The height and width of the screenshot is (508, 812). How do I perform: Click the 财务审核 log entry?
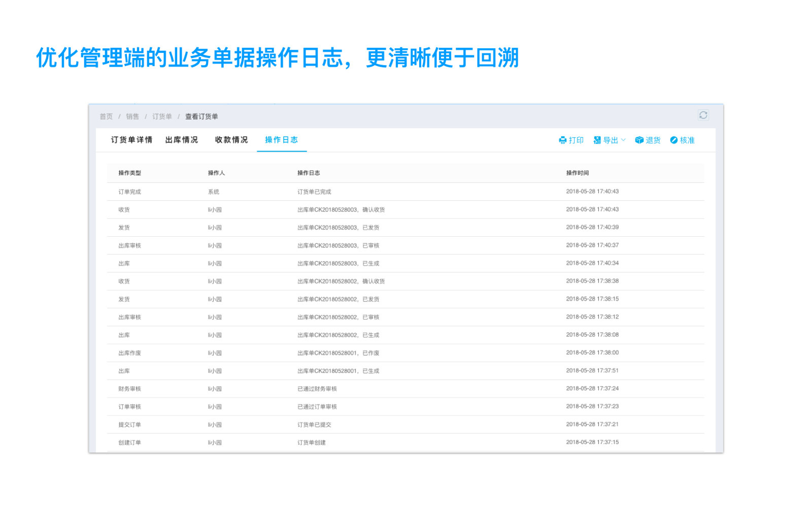coord(130,389)
